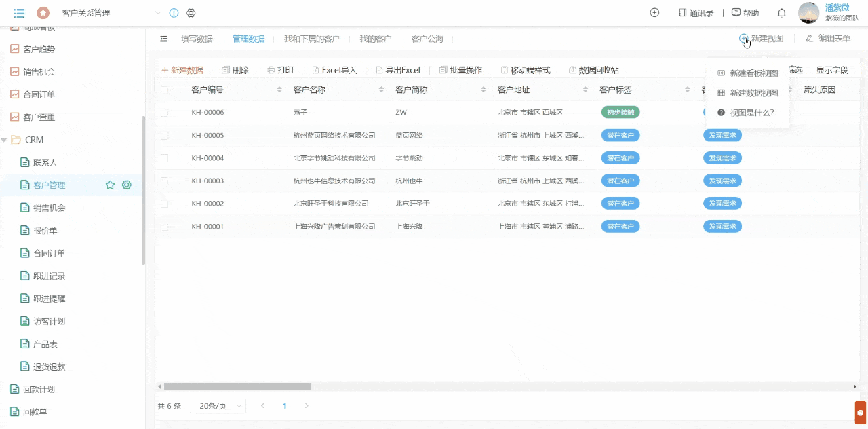Select the checkbox for KH-00003
This screenshot has width=868, height=429.
(164, 181)
